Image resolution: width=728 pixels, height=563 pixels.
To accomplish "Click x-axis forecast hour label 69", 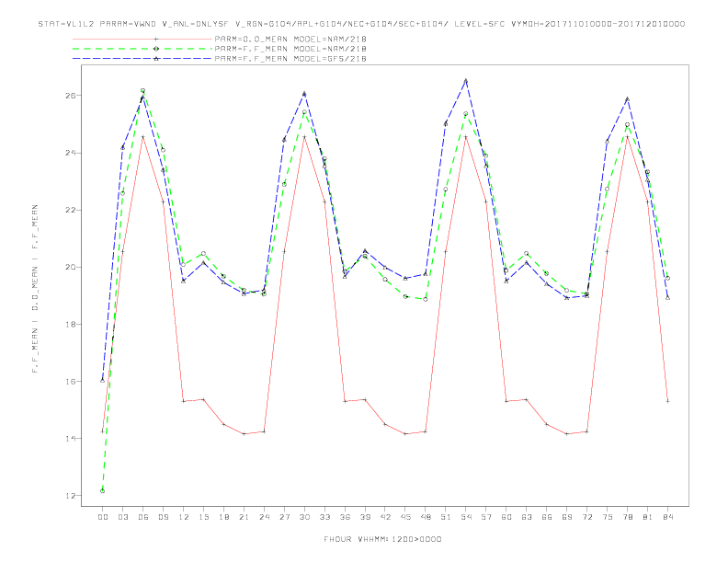I will [x=567, y=517].
